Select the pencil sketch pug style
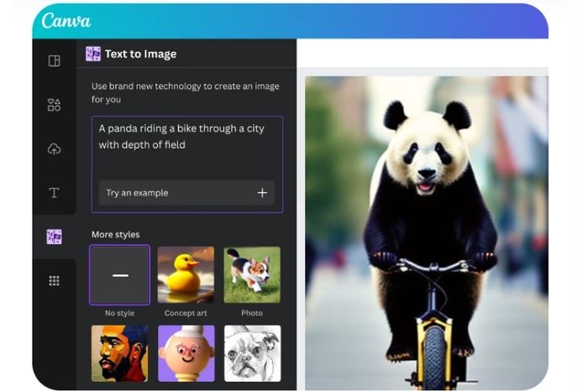This screenshot has width=588, height=391. pyautogui.click(x=252, y=353)
